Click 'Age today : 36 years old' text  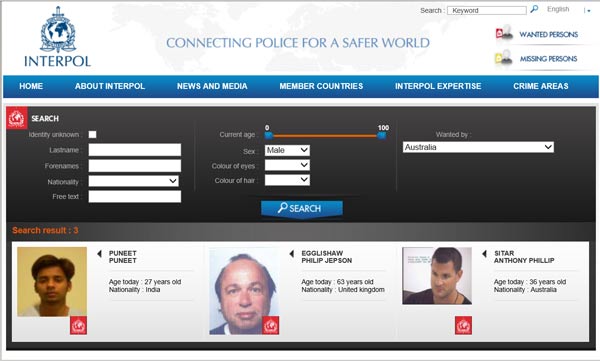tap(530, 282)
